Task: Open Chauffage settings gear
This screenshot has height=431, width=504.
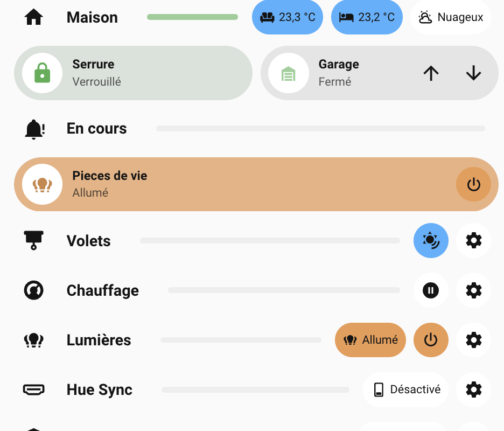Action: (x=473, y=290)
